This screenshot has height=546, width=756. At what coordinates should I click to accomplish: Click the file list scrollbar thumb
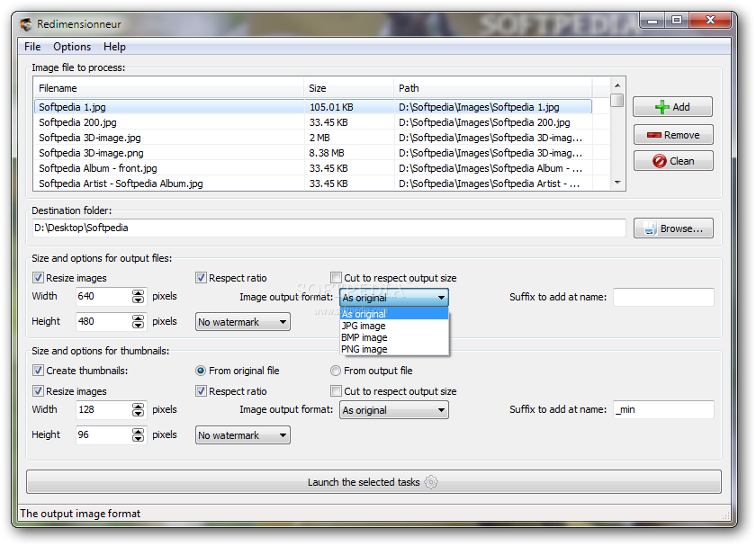point(617,100)
